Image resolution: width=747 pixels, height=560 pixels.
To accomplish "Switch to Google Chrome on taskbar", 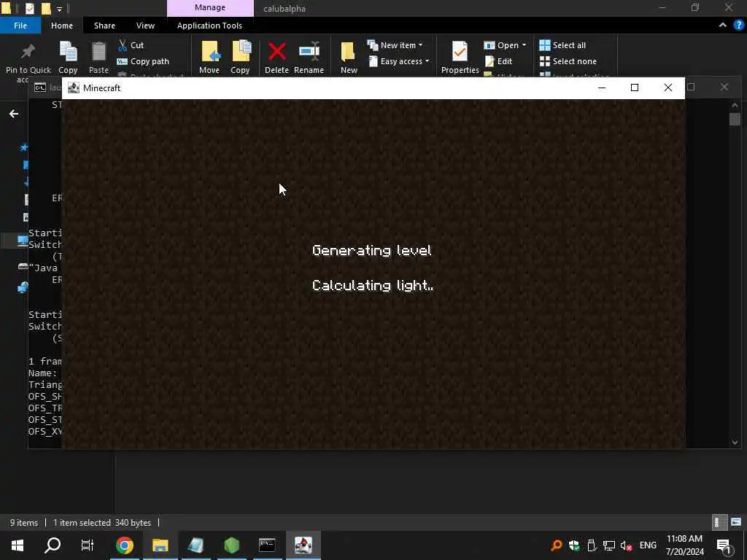I will coord(124,545).
